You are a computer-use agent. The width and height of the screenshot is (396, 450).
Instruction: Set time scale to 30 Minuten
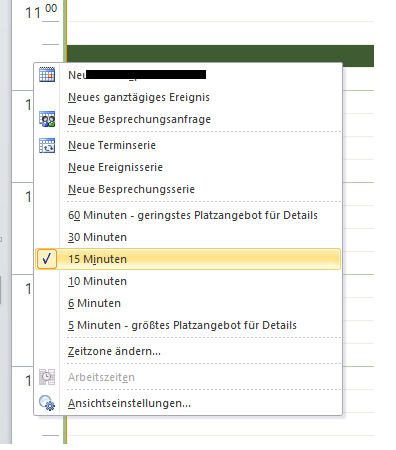(x=188, y=237)
